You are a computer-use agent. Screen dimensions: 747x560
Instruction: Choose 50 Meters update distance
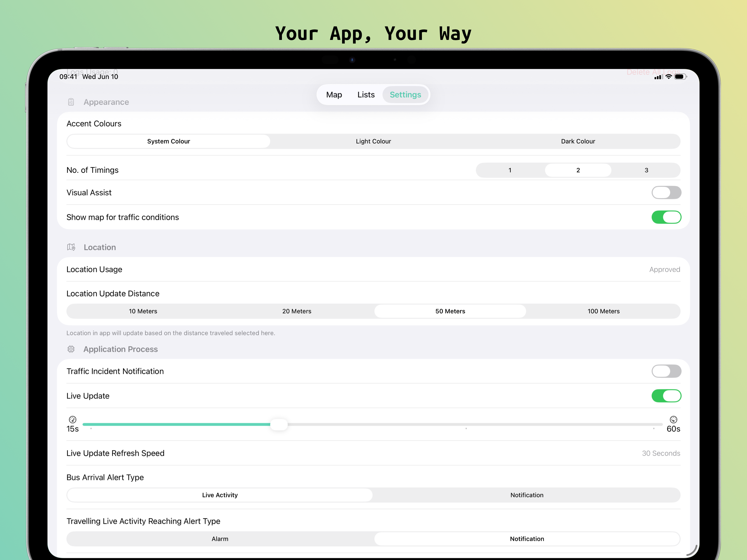tap(450, 311)
